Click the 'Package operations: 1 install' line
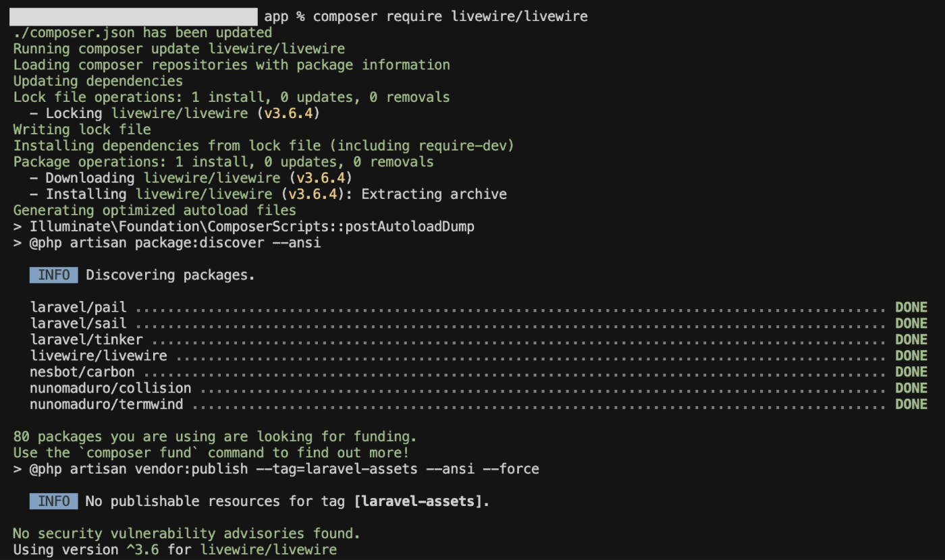Viewport: 945px width, 560px height. pos(223,162)
